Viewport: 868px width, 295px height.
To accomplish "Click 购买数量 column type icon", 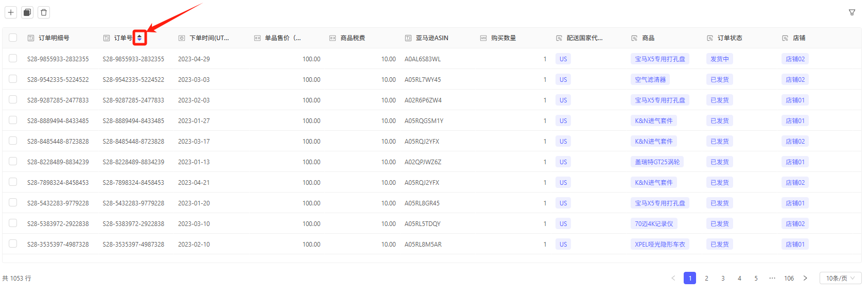I will tap(483, 38).
